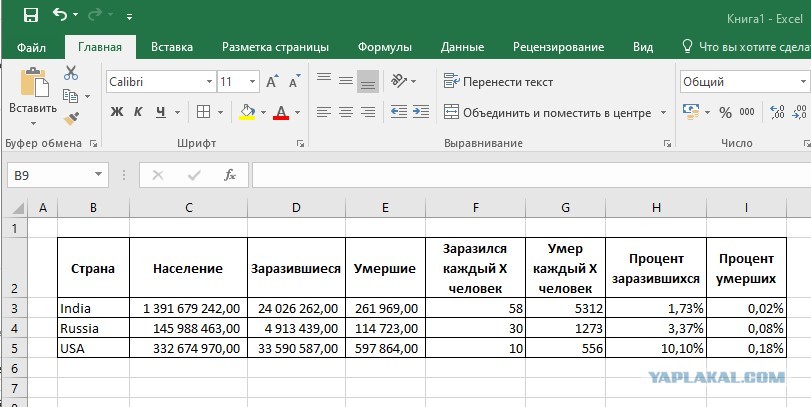811x407 pixels.
Task: Select Center horizontal alignment icon
Action: click(346, 112)
